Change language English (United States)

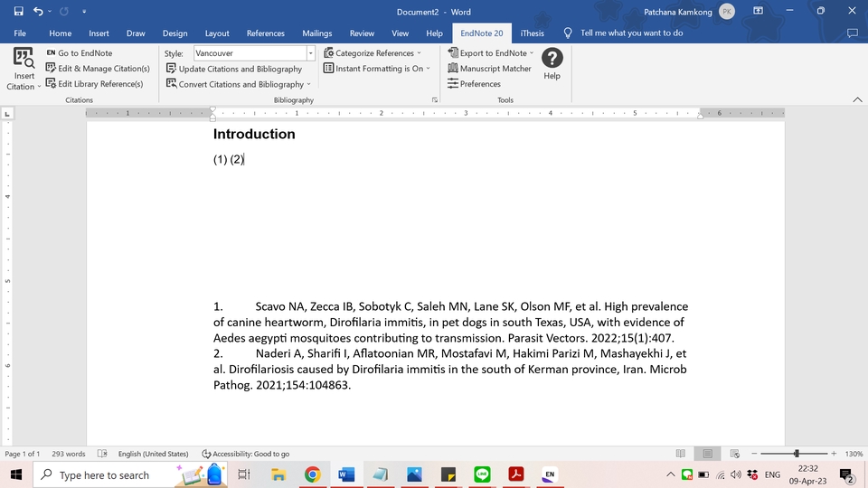click(x=154, y=454)
